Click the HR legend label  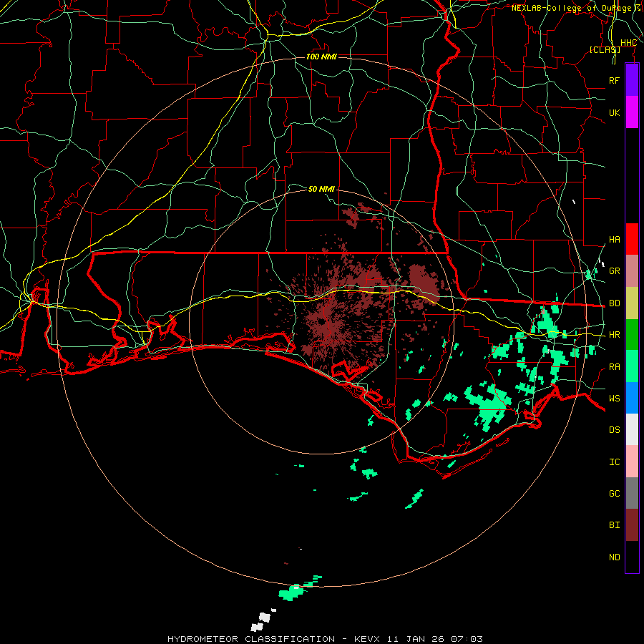click(615, 335)
